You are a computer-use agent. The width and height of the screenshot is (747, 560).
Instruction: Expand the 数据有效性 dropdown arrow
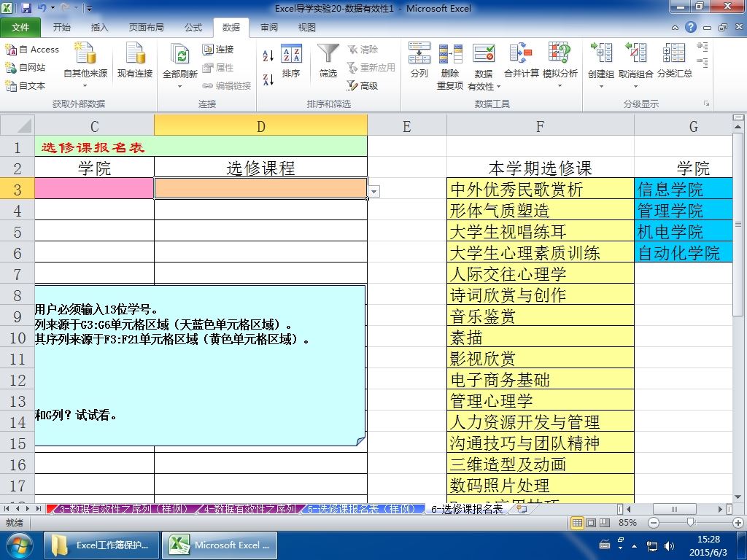[498, 87]
